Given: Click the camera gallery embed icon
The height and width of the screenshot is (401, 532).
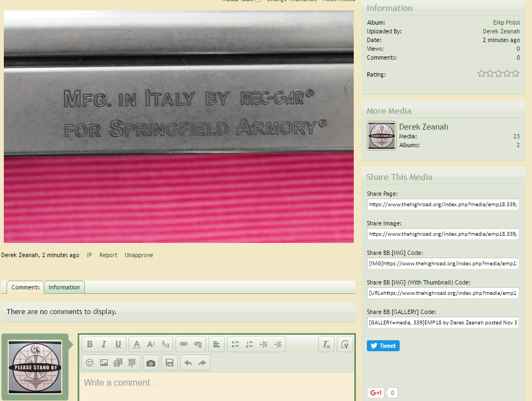Looking at the screenshot, I should tap(151, 363).
